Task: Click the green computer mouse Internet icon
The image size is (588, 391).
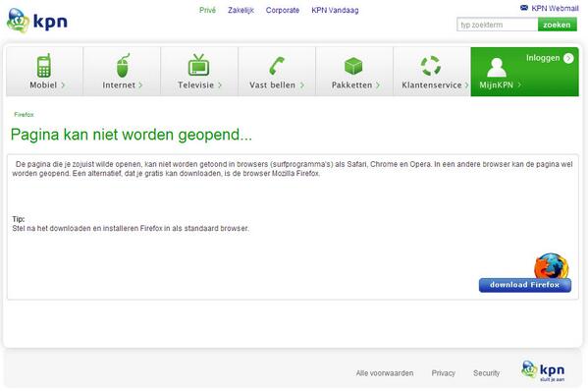Action: (123, 65)
